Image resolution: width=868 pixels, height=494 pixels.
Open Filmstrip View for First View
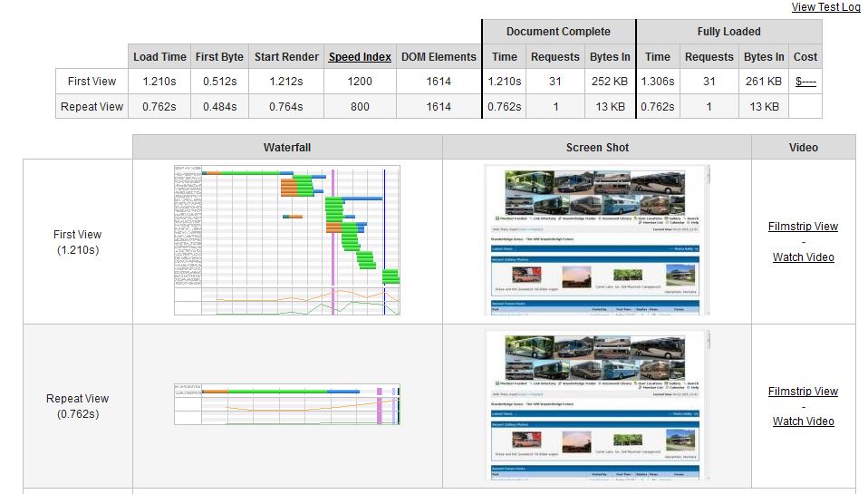[x=803, y=227]
